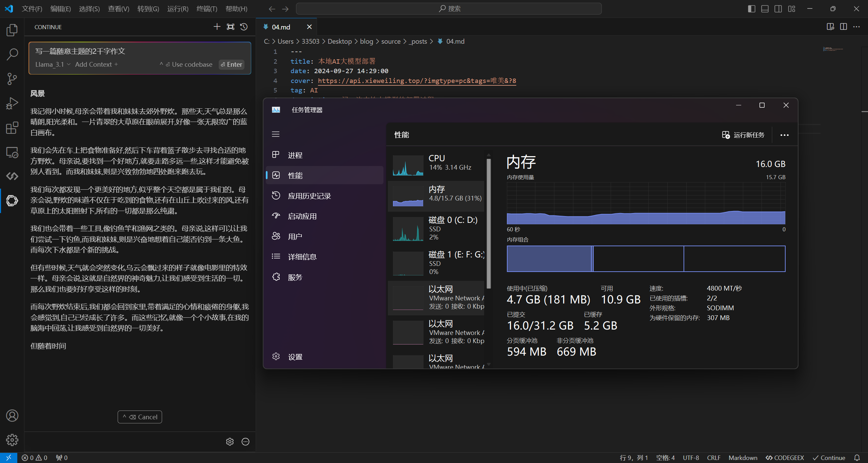The width and height of the screenshot is (868, 463).
Task: Open the Extensions view in activity bar
Action: tap(12, 128)
